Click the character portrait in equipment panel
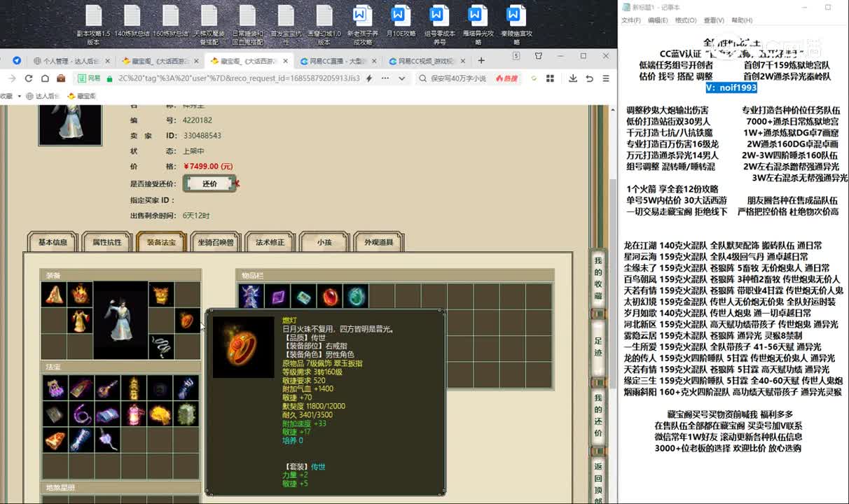The height and width of the screenshot is (504, 849). click(x=121, y=321)
